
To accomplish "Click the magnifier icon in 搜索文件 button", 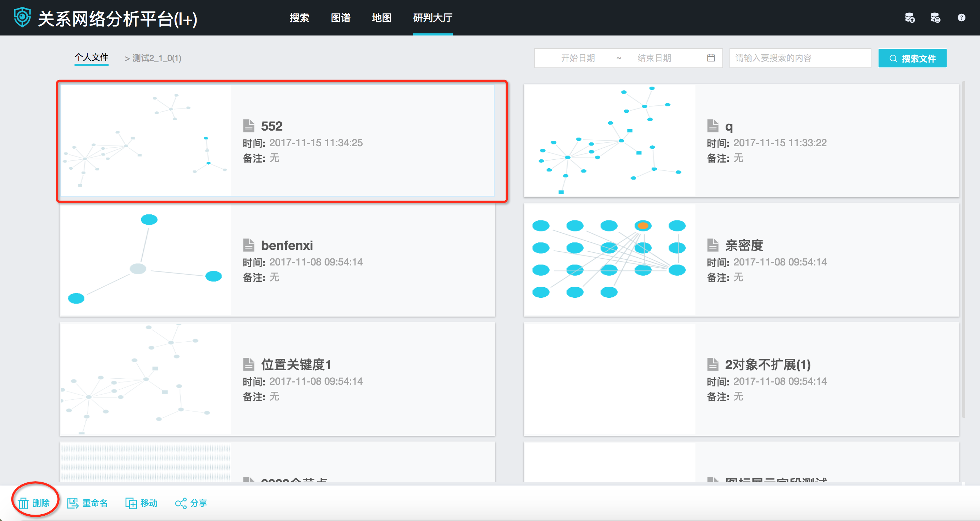I will coord(893,59).
